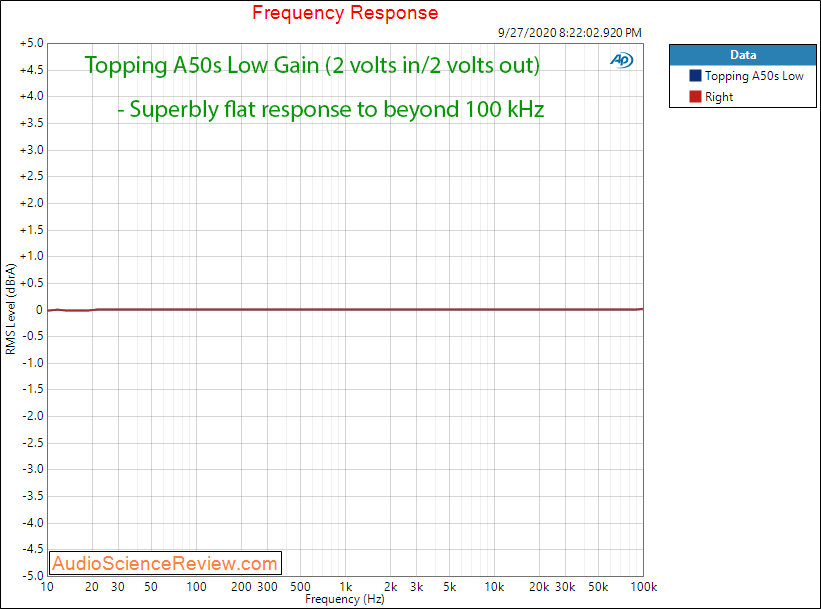Click the -2.5 y-axis tick label
The image size is (821, 609).
[x=32, y=442]
